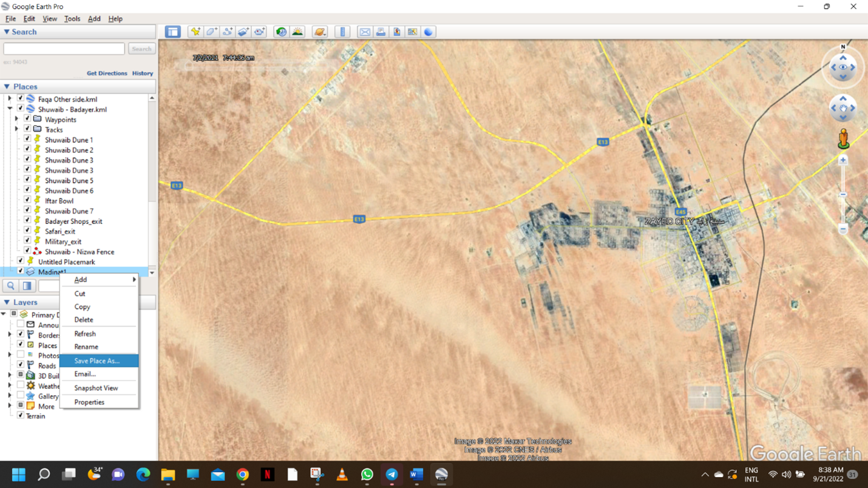868x488 pixels.
Task: Select the Add Path toolbar icon
Action: pos(228,32)
